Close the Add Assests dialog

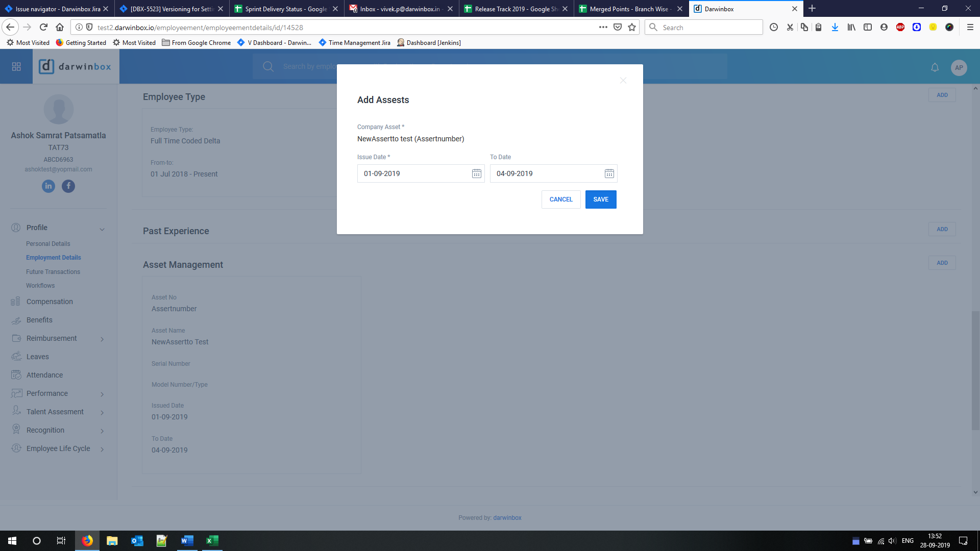tap(623, 81)
